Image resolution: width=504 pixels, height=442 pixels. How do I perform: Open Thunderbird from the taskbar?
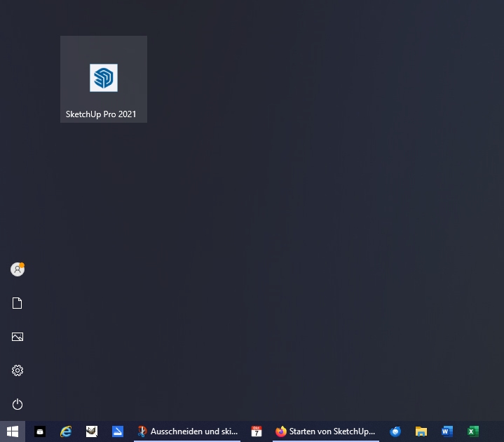coord(395,431)
